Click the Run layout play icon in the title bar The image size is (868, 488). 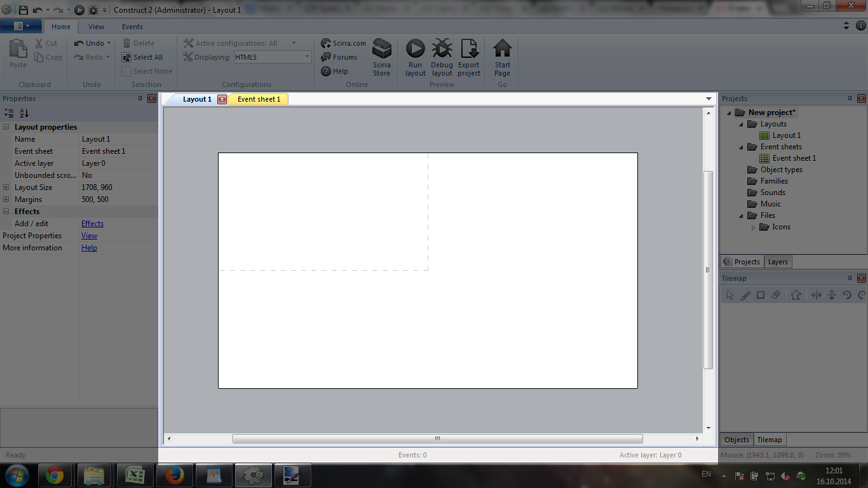click(79, 10)
